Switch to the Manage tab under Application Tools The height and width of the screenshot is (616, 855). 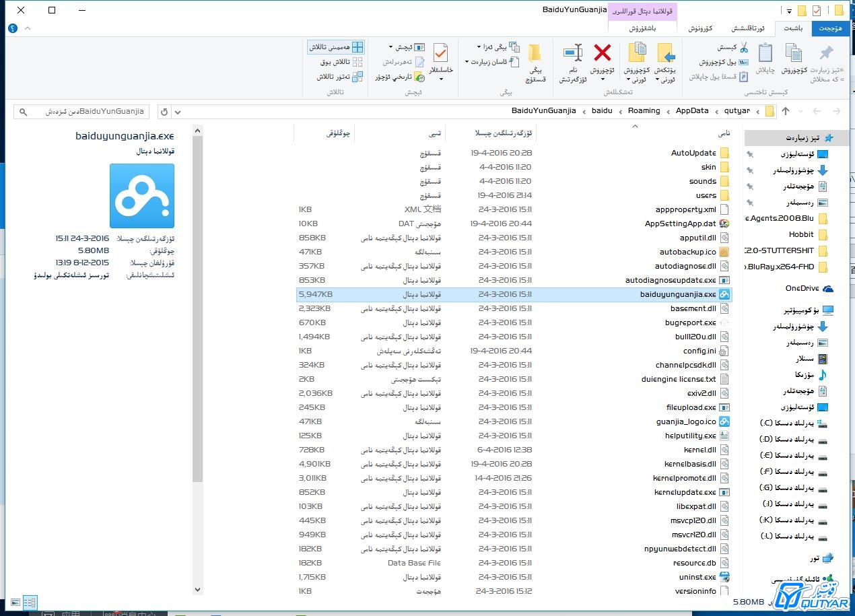click(642, 28)
